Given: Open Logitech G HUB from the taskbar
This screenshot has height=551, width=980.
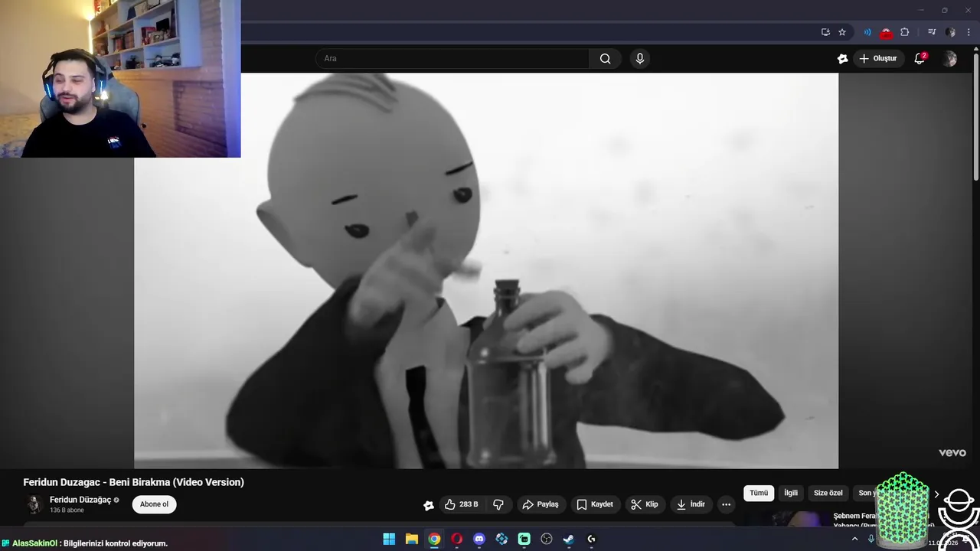Looking at the screenshot, I should click(591, 539).
